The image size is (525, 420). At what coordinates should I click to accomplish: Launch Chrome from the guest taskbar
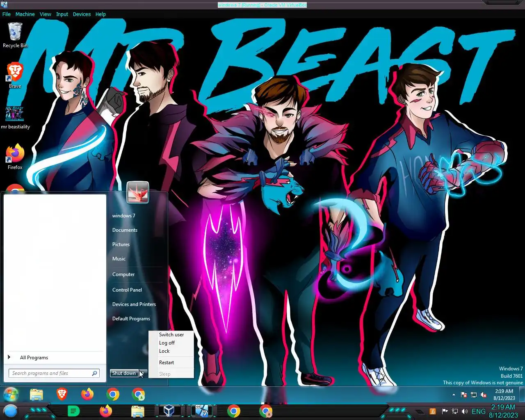point(113,395)
